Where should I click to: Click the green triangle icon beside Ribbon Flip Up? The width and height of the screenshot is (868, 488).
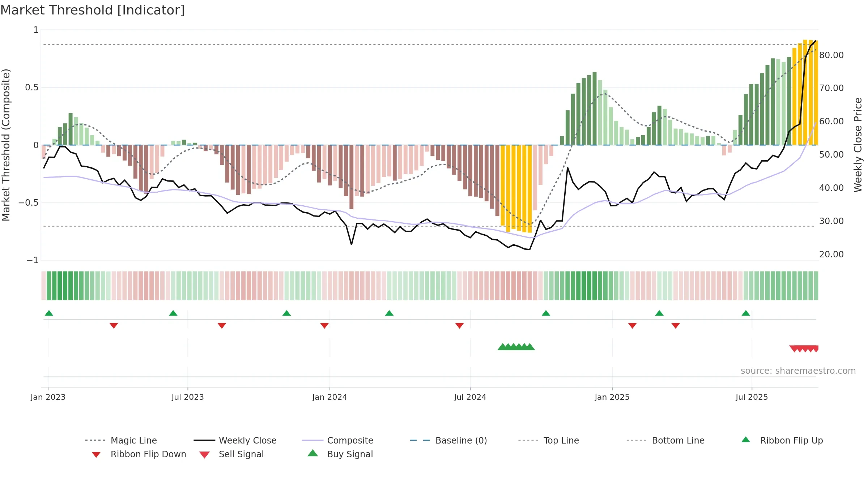click(x=746, y=440)
